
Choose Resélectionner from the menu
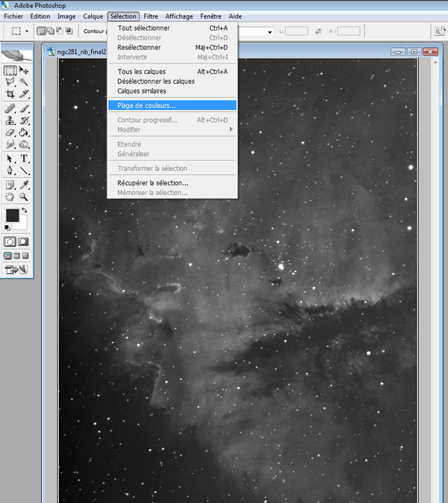[172, 48]
